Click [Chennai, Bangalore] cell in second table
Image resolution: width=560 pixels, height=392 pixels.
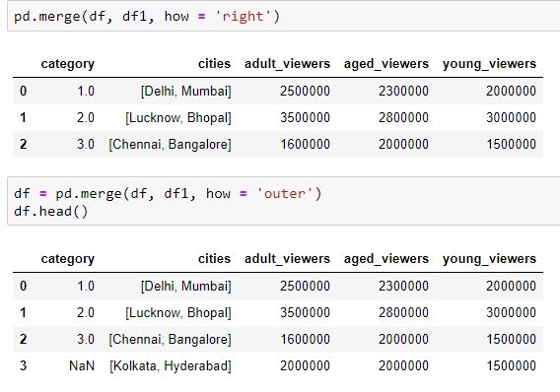tap(170, 339)
